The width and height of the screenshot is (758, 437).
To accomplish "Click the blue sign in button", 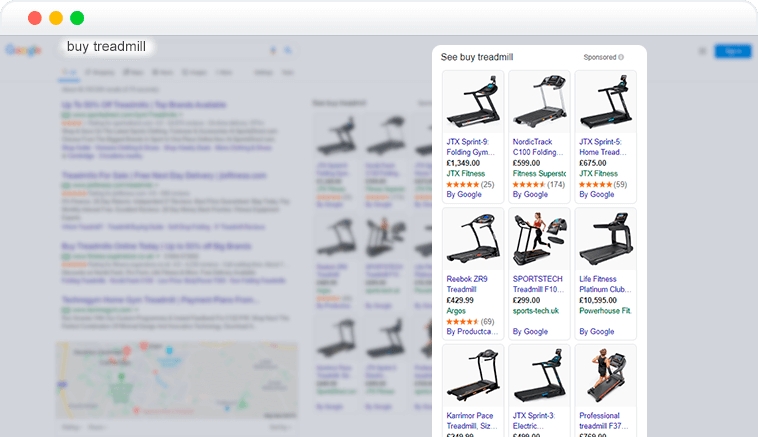I will 733,51.
